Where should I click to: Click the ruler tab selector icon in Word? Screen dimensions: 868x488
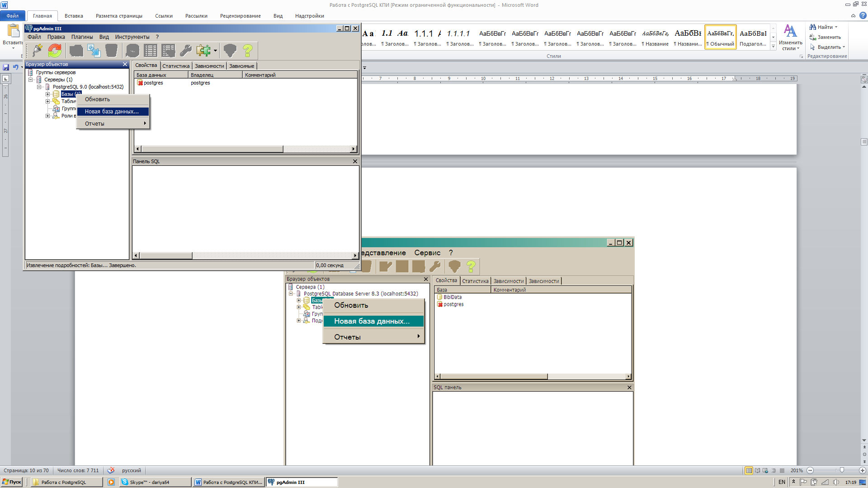pyautogui.click(x=5, y=79)
